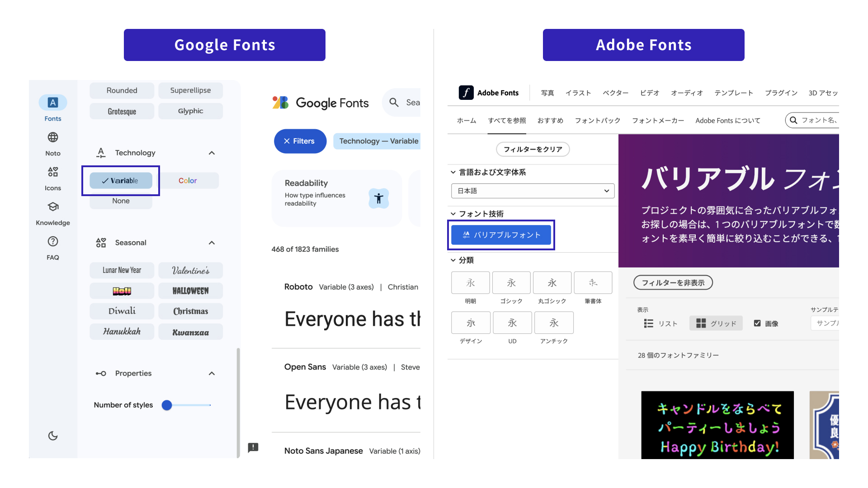
Task: Select the 筆書体 classification tile
Action: tap(593, 283)
